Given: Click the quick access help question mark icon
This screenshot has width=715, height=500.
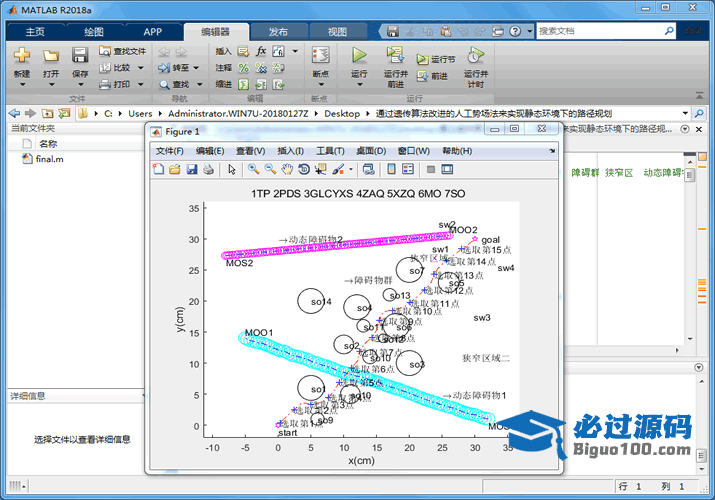Looking at the screenshot, I should (515, 31).
